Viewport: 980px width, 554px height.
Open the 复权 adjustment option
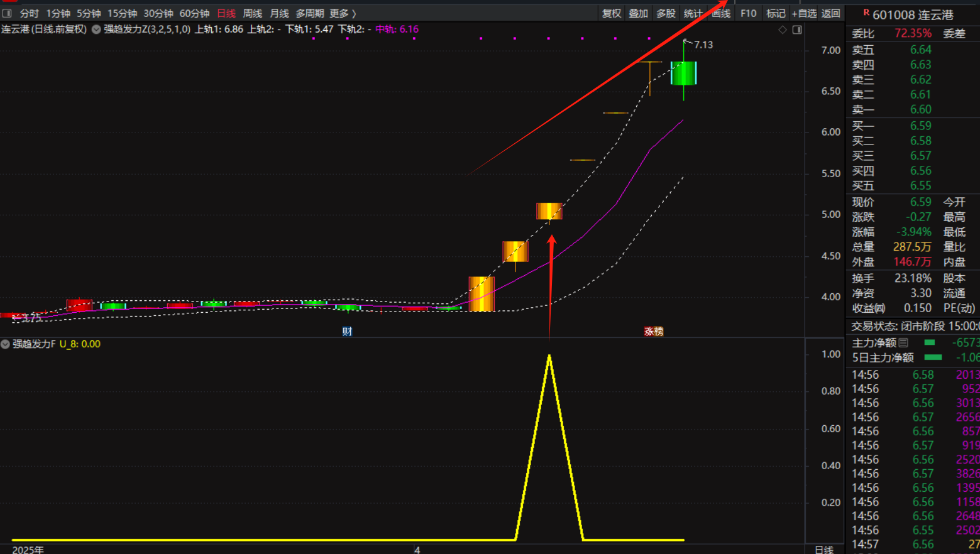coord(611,13)
